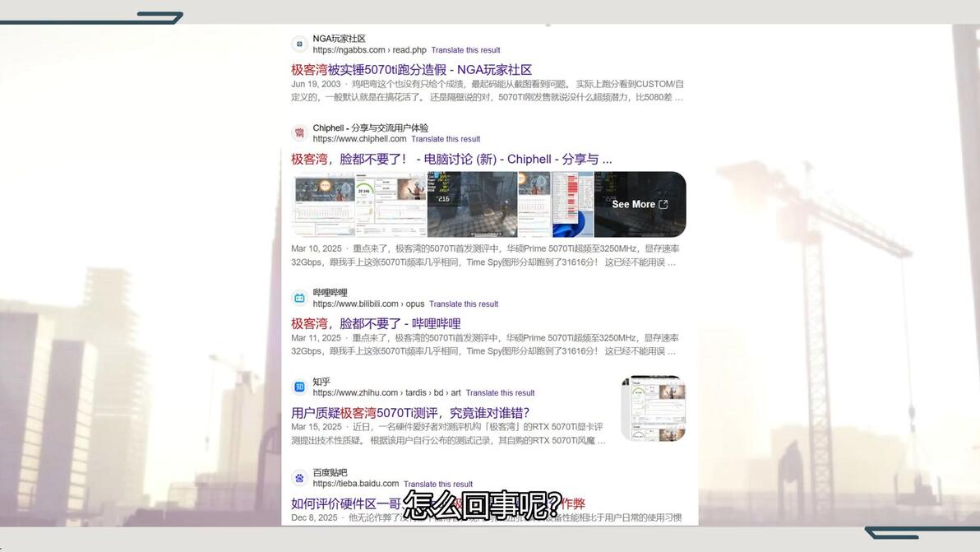Click the 知乎 site name text

coord(321,382)
